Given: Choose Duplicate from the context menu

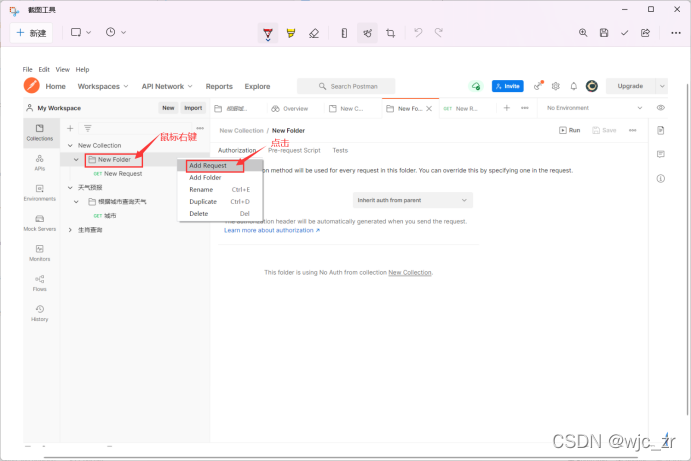Looking at the screenshot, I should tap(219, 201).
